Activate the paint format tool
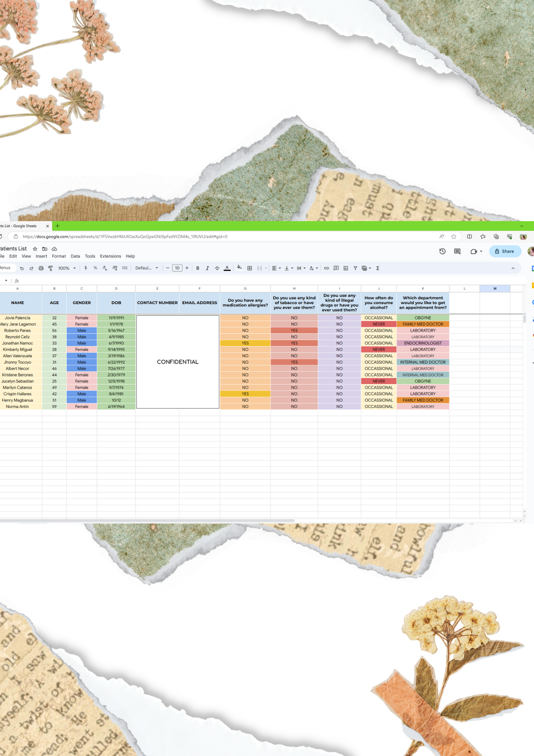 (x=50, y=268)
